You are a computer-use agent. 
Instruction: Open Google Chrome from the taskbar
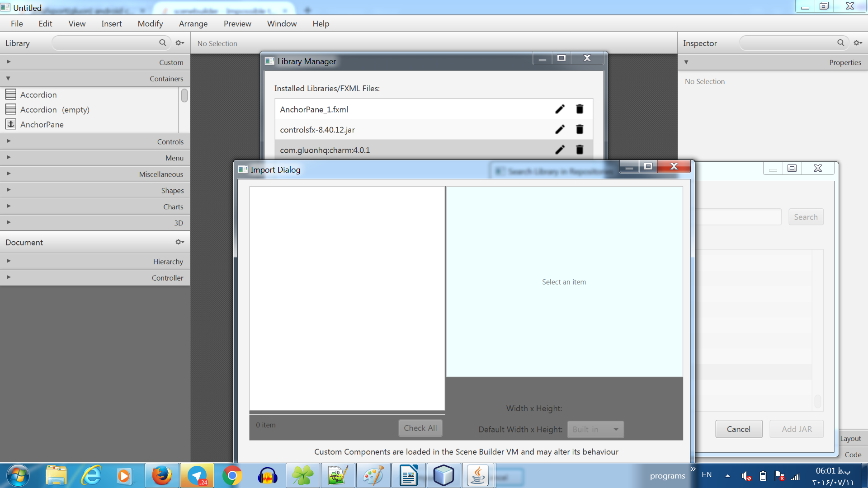tap(232, 476)
